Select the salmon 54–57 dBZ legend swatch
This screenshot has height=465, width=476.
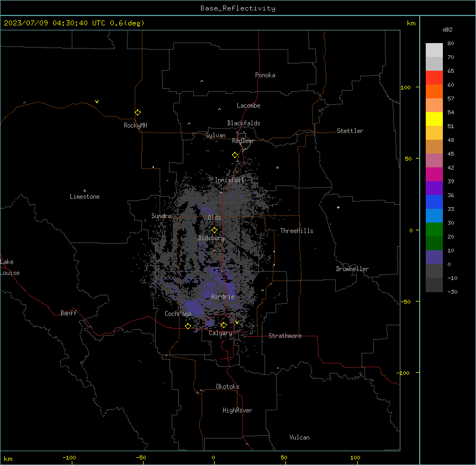(434, 105)
